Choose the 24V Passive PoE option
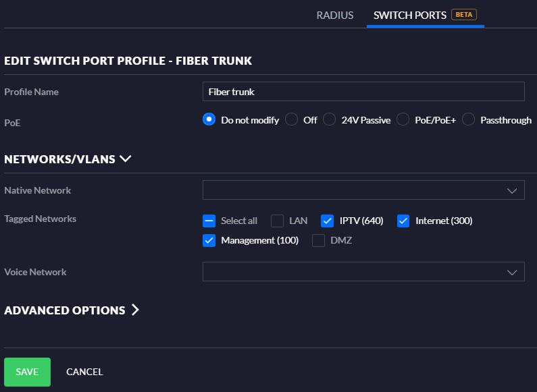The width and height of the screenshot is (537, 392). [x=330, y=119]
